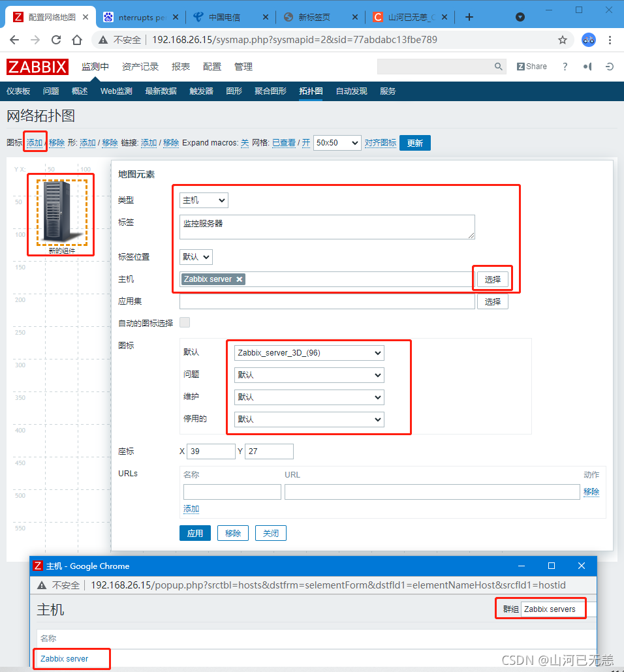The width and height of the screenshot is (624, 672).
Task: Click 对齐图标 link
Action: [381, 143]
